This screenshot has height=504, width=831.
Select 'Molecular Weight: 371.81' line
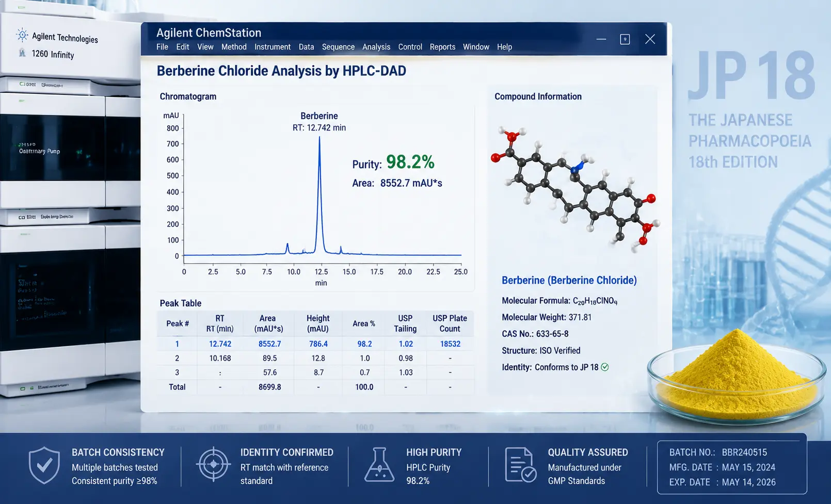pos(547,317)
